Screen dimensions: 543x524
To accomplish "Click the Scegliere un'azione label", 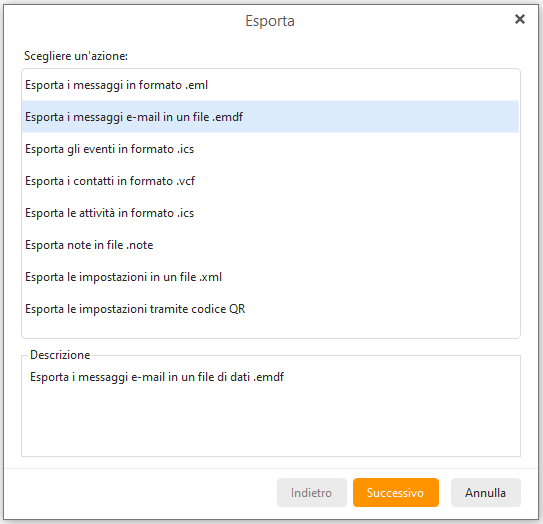I will pos(76,56).
